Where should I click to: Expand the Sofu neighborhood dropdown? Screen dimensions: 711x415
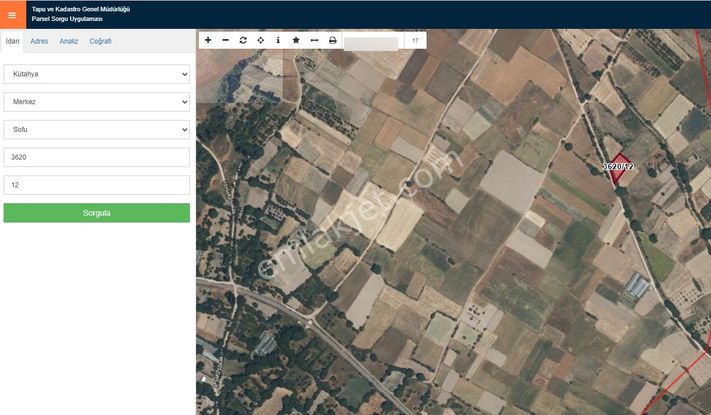(96, 130)
